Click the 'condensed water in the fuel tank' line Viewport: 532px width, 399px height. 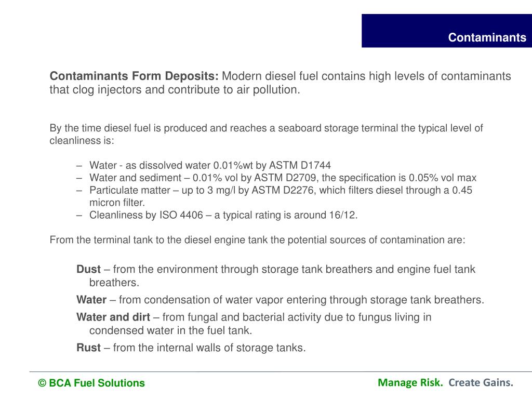tap(170, 330)
